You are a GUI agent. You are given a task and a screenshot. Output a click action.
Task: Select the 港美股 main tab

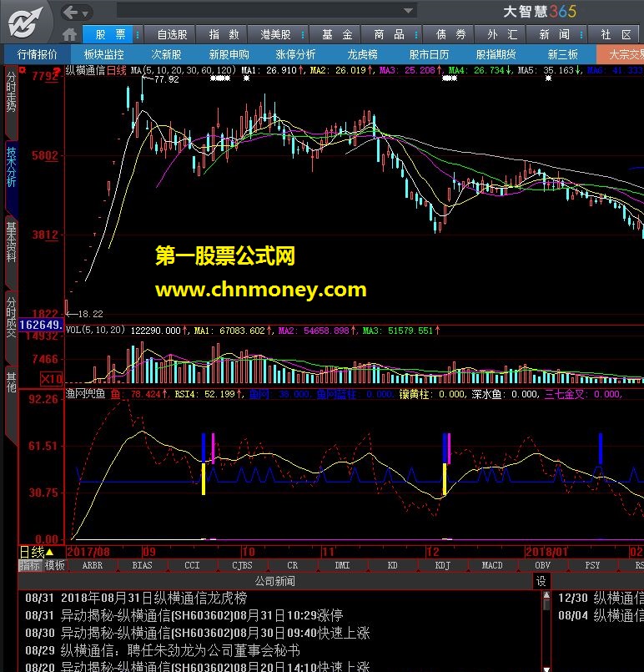coord(275,34)
